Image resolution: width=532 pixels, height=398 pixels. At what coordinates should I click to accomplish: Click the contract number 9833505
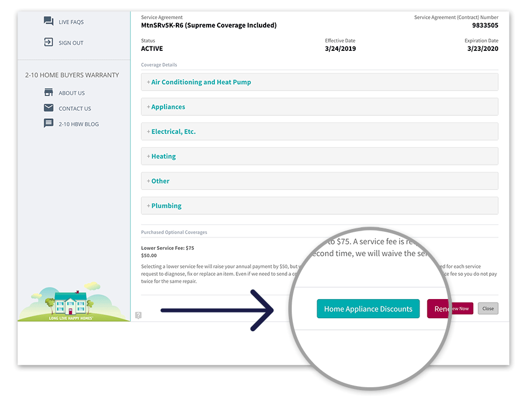[x=485, y=25]
